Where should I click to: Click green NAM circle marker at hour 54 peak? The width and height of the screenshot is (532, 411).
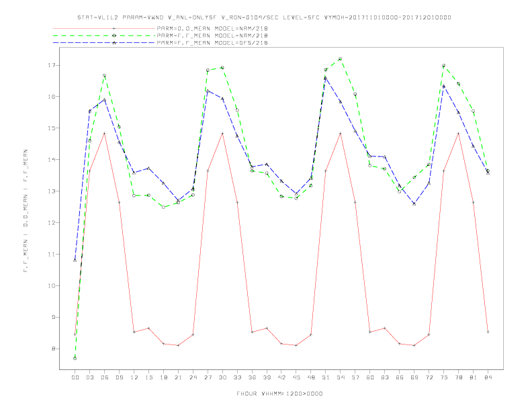point(341,59)
